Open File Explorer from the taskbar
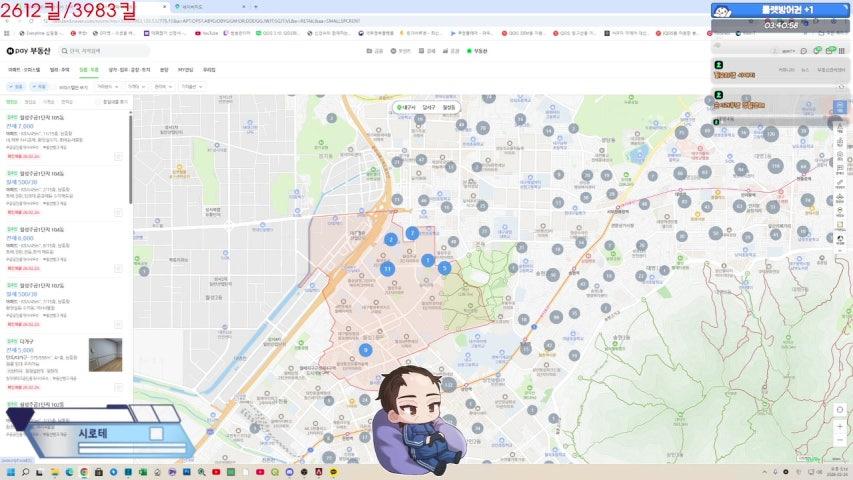Viewport: 853px width, 480px height. [x=54, y=472]
